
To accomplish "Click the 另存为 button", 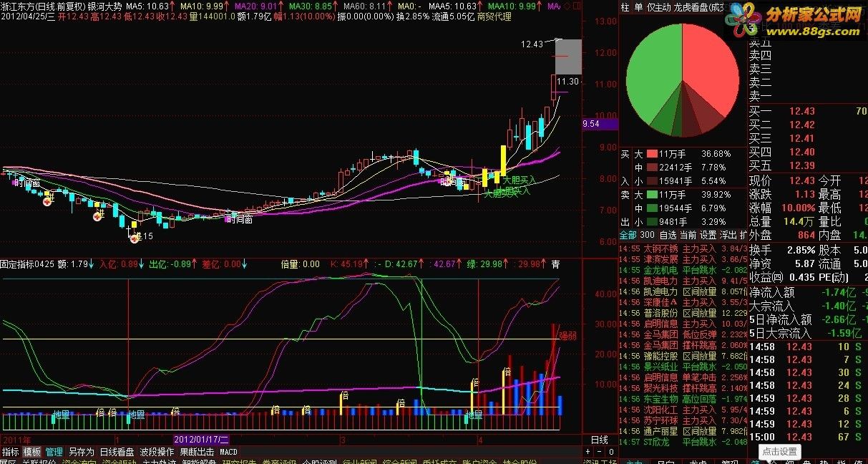I will coord(81,452).
